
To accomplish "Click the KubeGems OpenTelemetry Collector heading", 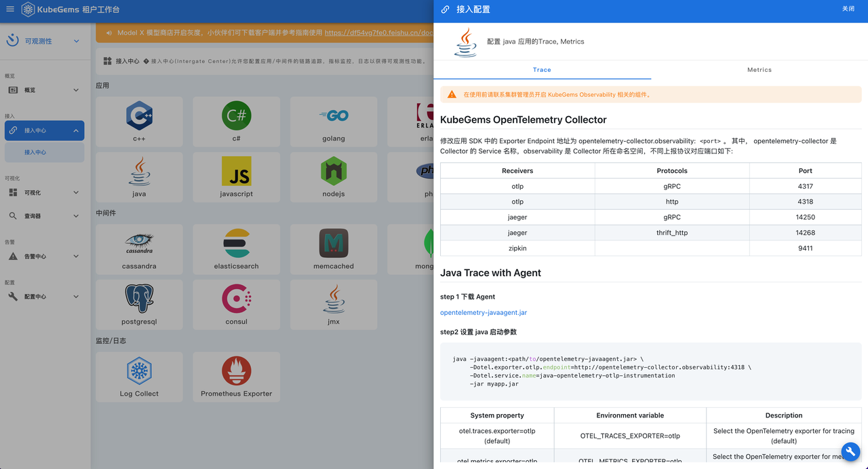I will coord(524,119).
